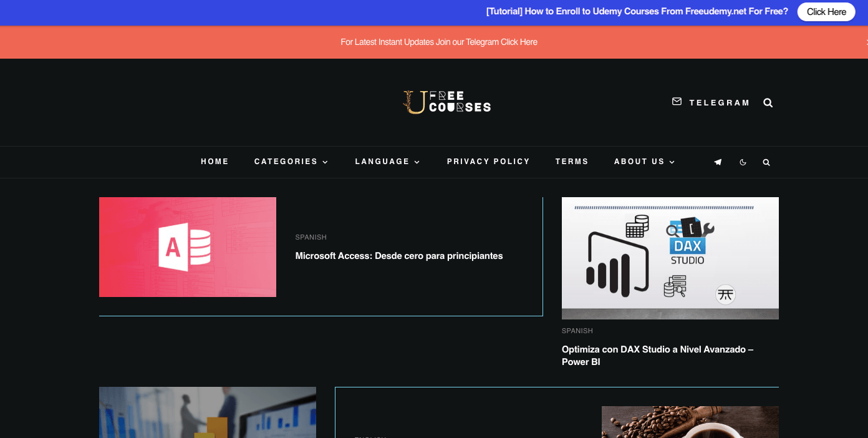
Task: Open the Privacy Policy page
Action: pyautogui.click(x=488, y=162)
